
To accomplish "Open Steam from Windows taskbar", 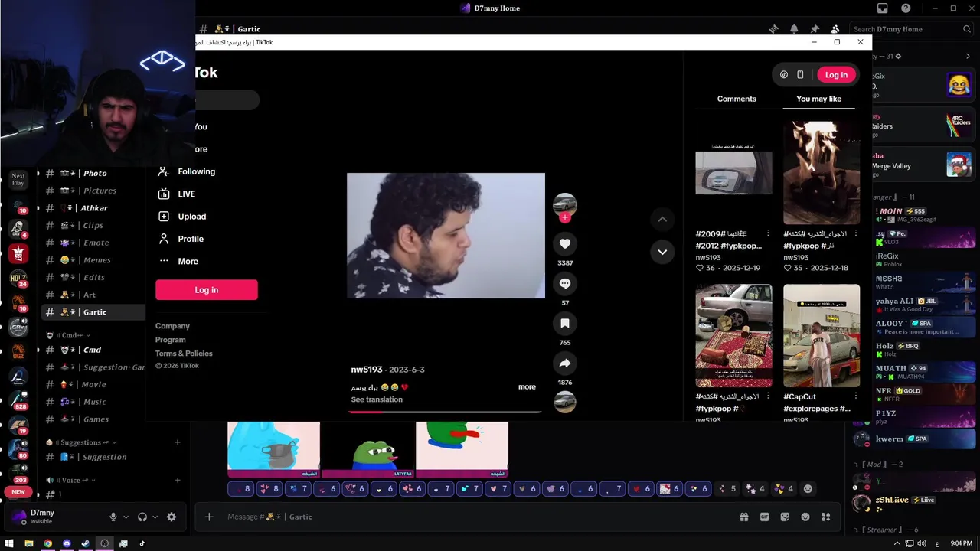I will [x=85, y=543].
